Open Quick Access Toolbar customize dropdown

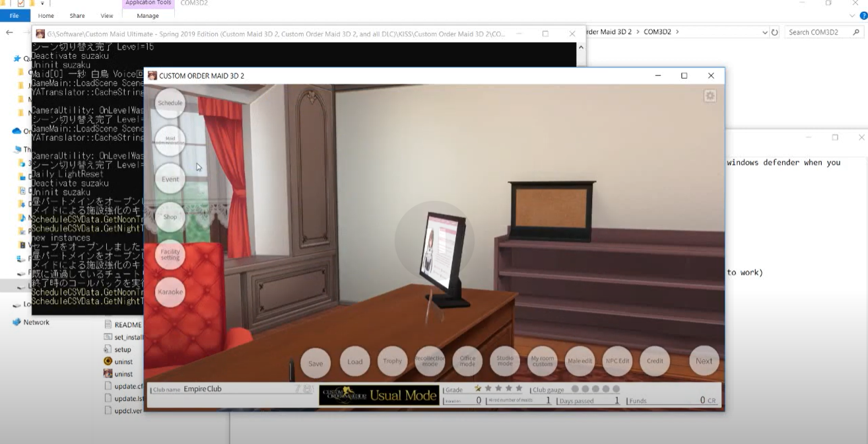42,3
